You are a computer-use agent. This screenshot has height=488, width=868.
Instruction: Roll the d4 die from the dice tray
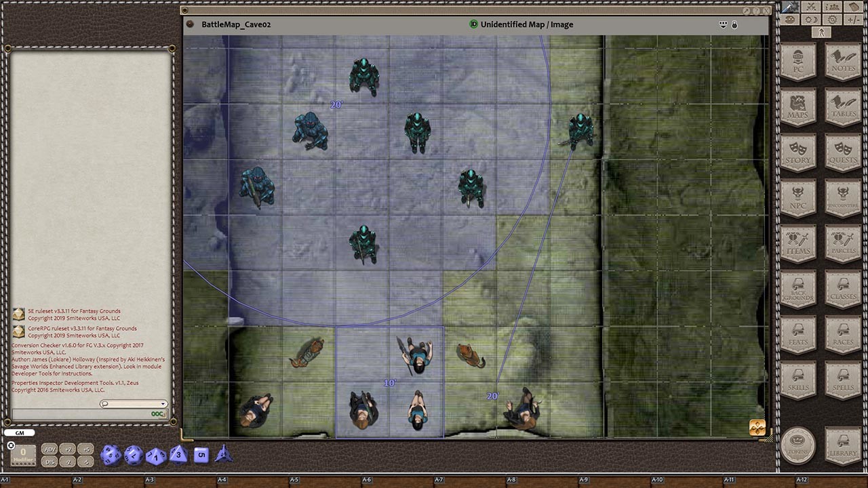coord(223,455)
